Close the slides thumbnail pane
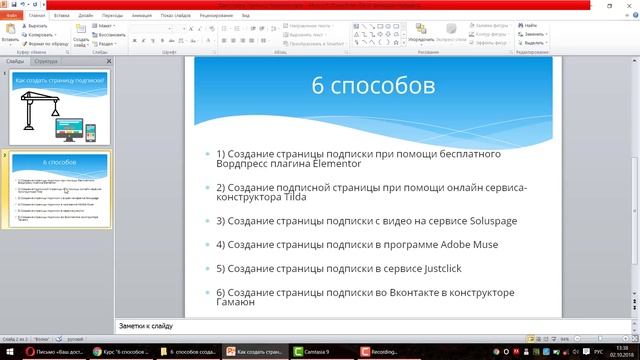This screenshot has width=640, height=360. click(x=109, y=61)
